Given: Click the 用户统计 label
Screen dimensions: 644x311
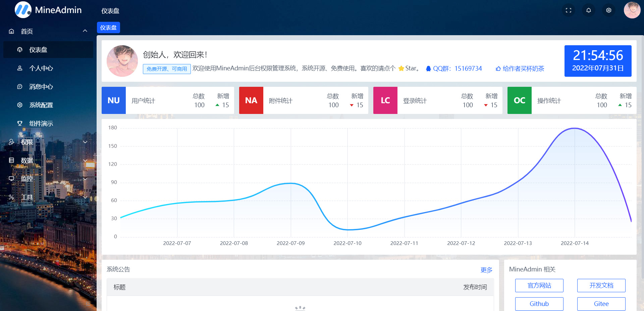Looking at the screenshot, I should point(143,101).
